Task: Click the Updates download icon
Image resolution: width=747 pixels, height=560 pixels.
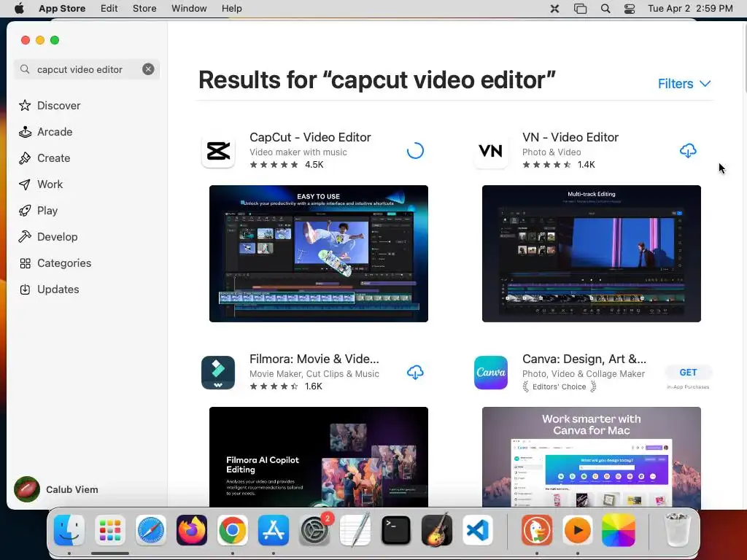Action: 25,289
